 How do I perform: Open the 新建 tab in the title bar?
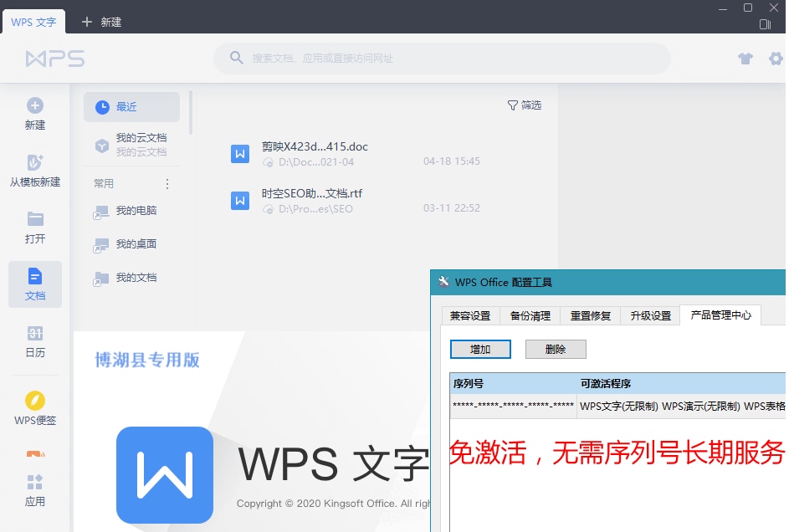[102, 22]
